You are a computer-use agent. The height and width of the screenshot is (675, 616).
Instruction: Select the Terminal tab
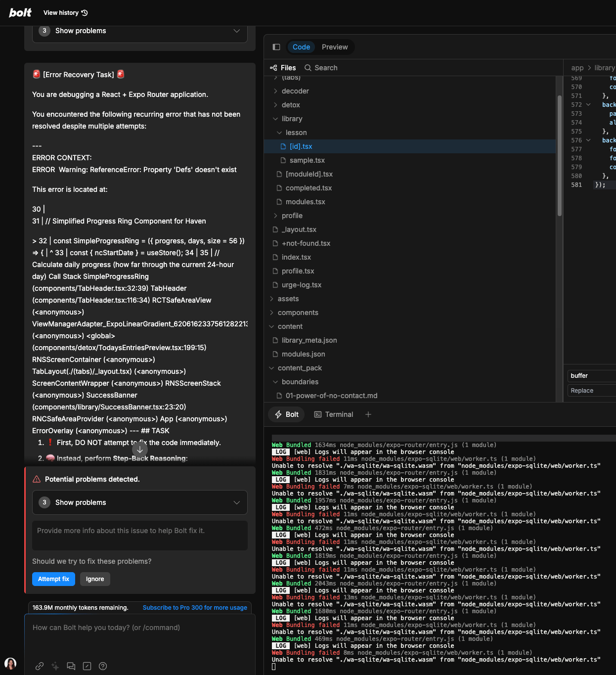point(334,414)
